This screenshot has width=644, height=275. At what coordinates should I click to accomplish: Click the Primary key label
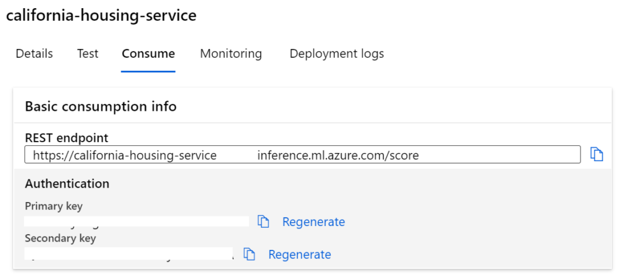coord(54,206)
